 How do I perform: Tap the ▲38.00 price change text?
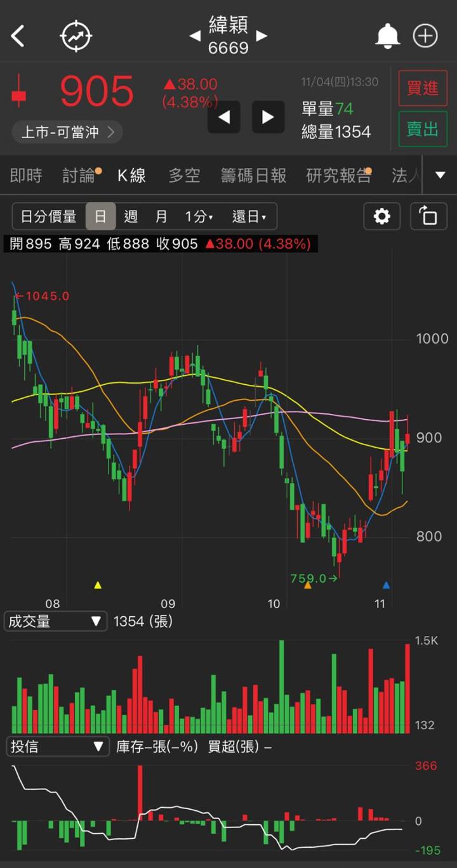(x=190, y=84)
